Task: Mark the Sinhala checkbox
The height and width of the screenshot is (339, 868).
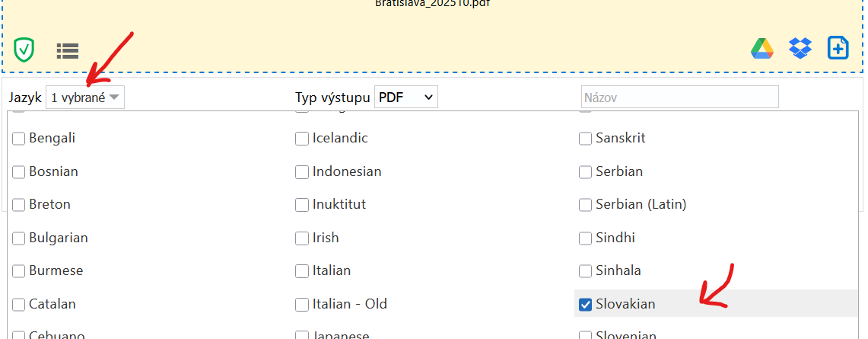Action: tap(586, 271)
